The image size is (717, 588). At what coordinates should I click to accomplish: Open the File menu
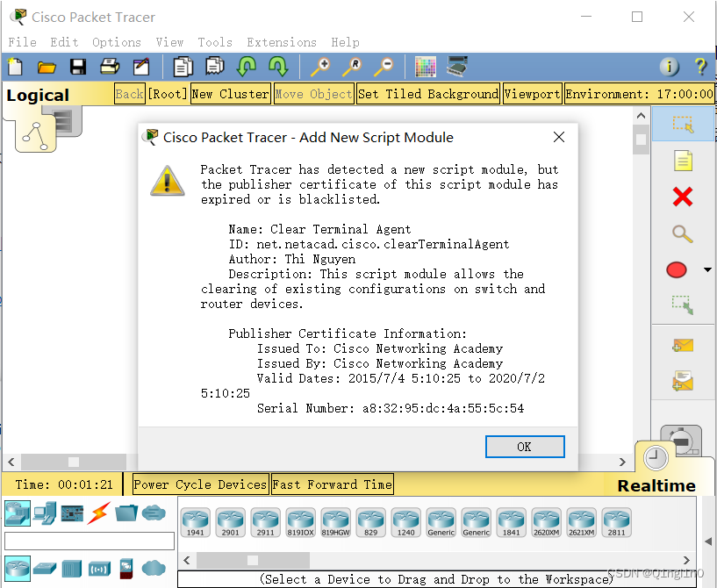pos(23,42)
